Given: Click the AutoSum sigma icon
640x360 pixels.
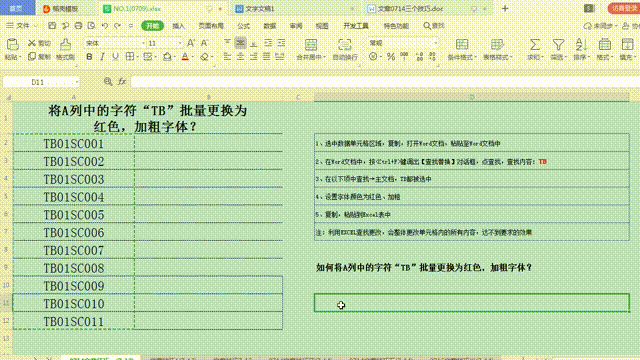Looking at the screenshot, I should coord(535,44).
